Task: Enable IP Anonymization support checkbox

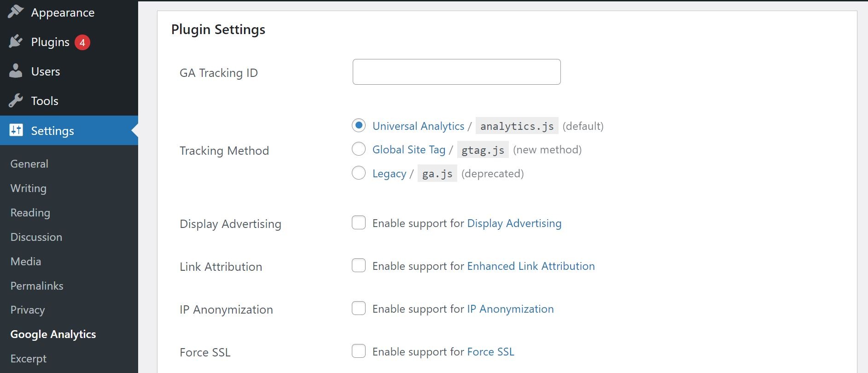Action: pos(359,309)
